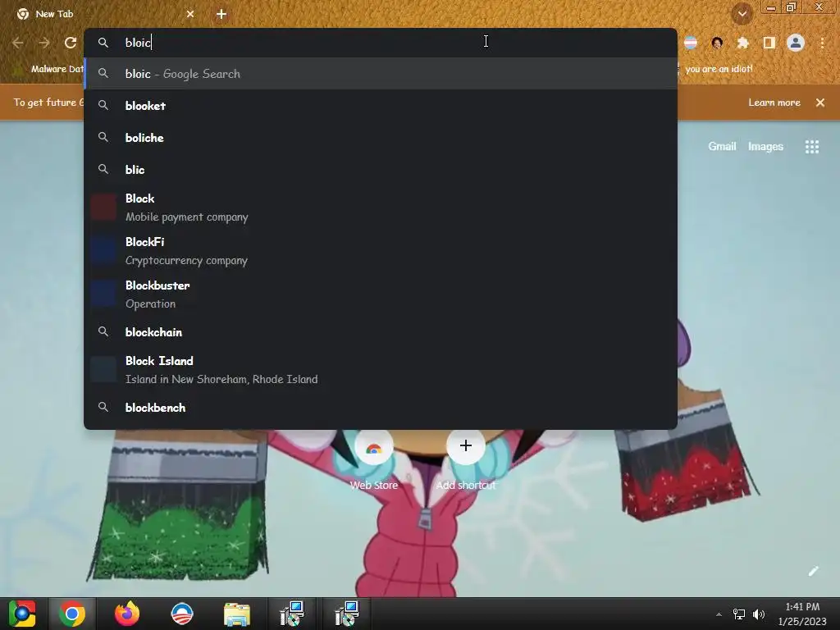Choose the 'boliche' suggestion
The height and width of the screenshot is (630, 840).
pos(381,138)
